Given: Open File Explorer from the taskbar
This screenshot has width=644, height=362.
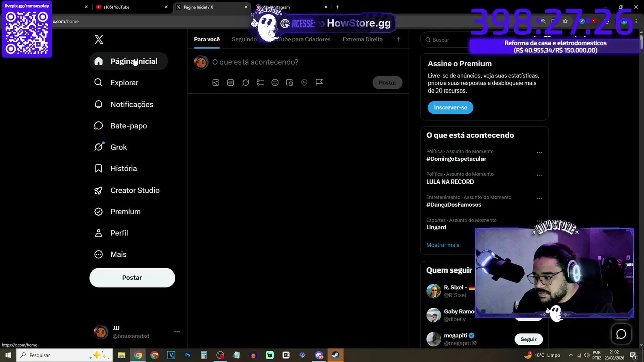Looking at the screenshot, I should (121, 355).
